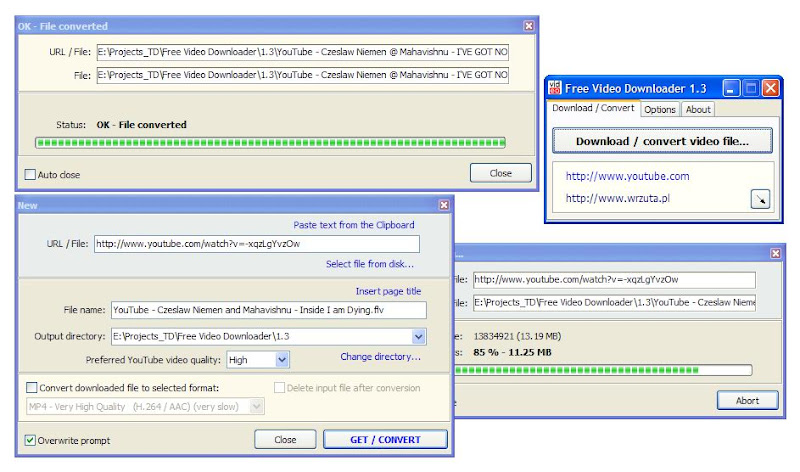Maximize the Free Video Downloader 1.3 window
Screen dimensions: 800x472
pyautogui.click(x=751, y=88)
